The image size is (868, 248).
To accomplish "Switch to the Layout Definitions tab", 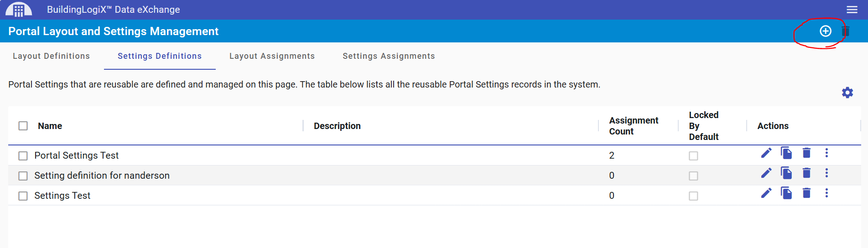I will coord(52,56).
